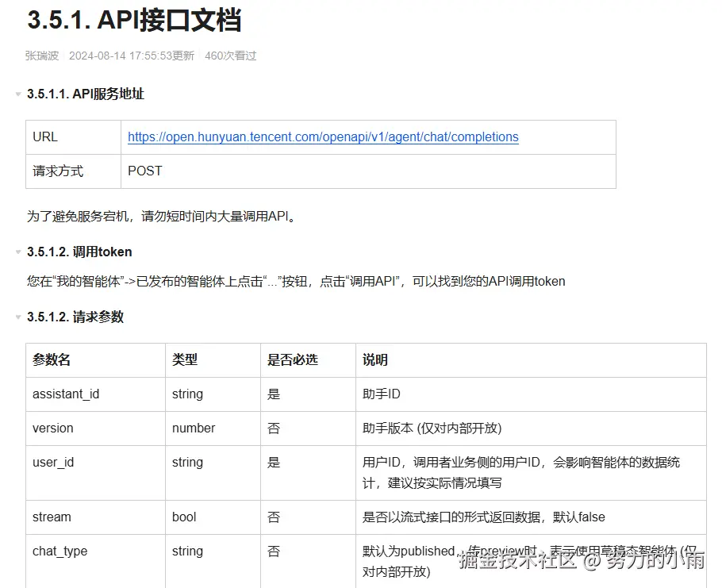Click the 是 required cell for user_id
This screenshot has height=588, width=722.
308,473
